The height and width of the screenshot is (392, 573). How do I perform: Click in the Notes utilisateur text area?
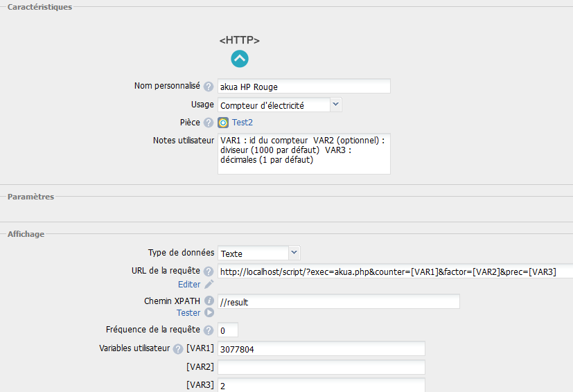coord(303,154)
